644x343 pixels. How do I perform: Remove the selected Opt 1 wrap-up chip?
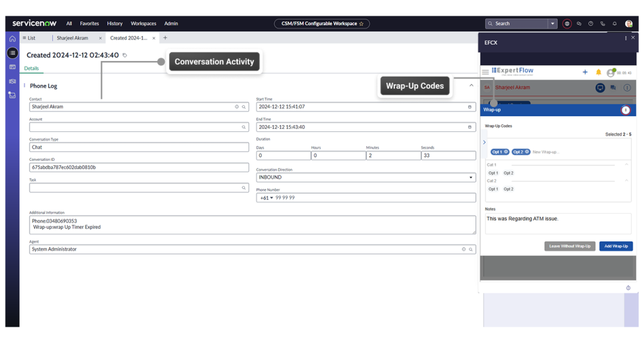click(x=506, y=152)
